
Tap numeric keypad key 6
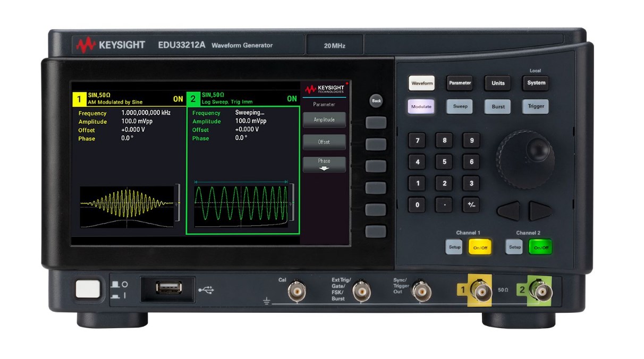point(471,162)
